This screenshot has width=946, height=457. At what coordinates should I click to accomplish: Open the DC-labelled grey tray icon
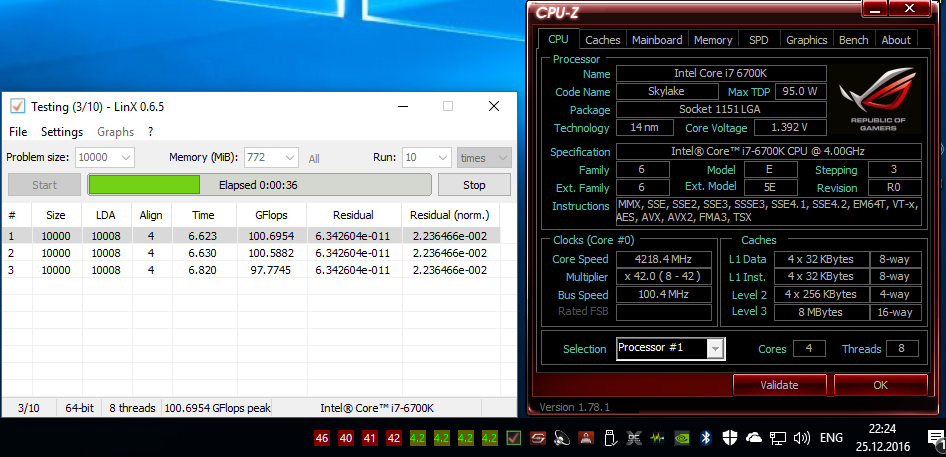click(x=633, y=438)
